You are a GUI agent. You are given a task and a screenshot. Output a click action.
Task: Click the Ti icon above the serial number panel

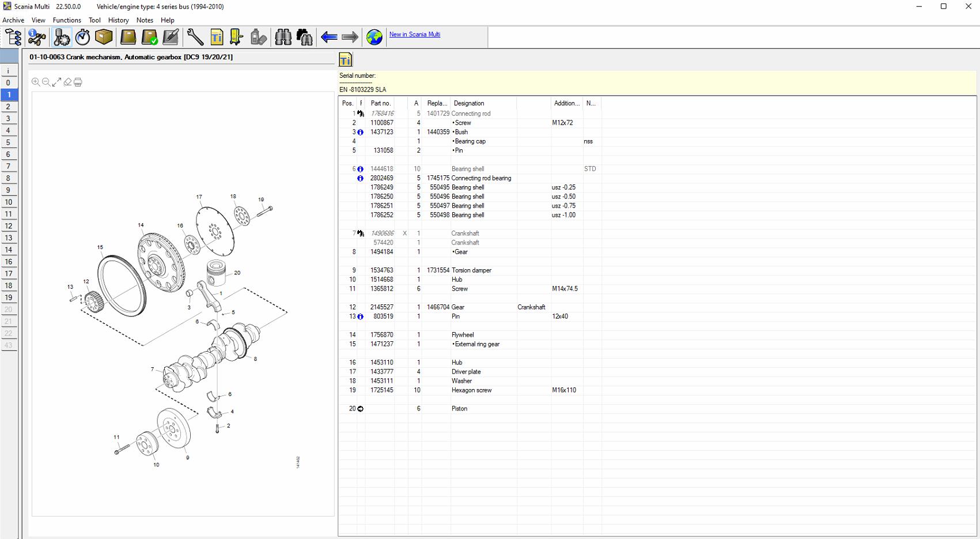(345, 59)
